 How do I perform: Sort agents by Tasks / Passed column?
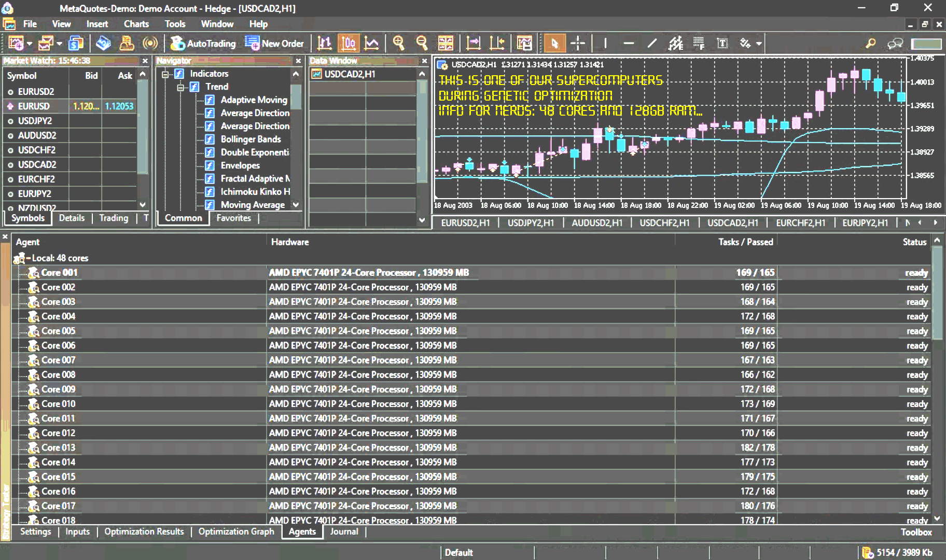[x=745, y=242]
